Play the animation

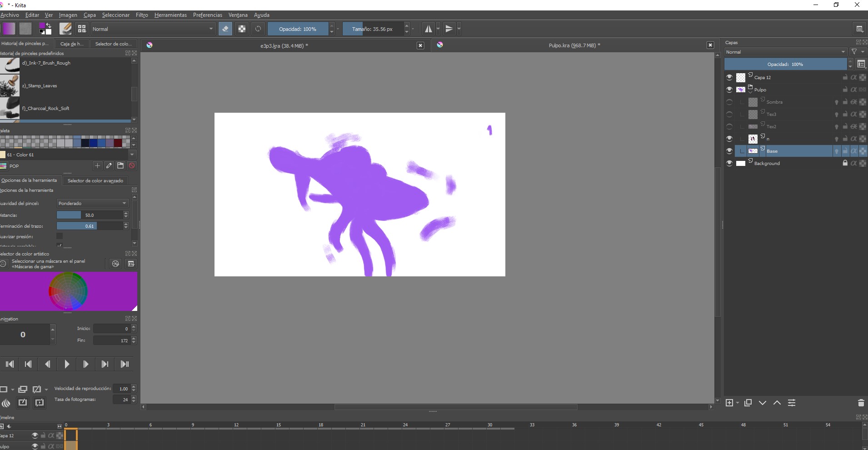67,364
